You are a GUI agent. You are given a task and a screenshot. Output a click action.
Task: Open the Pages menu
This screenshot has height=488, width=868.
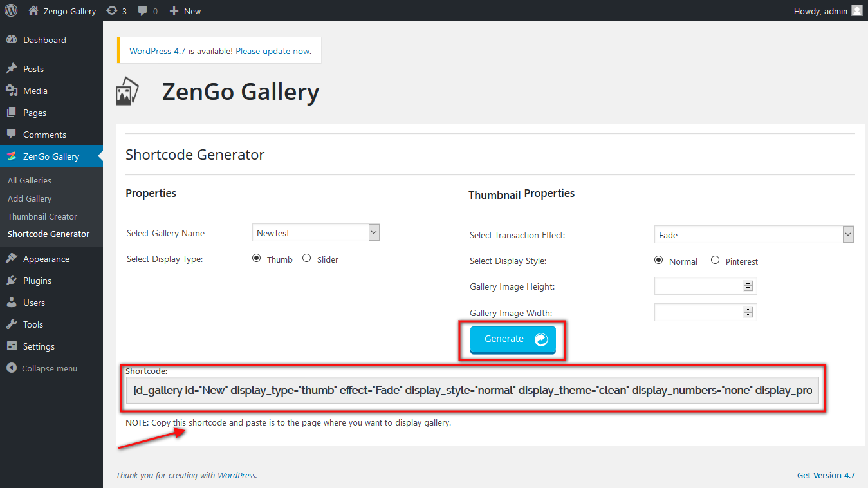[x=35, y=113]
